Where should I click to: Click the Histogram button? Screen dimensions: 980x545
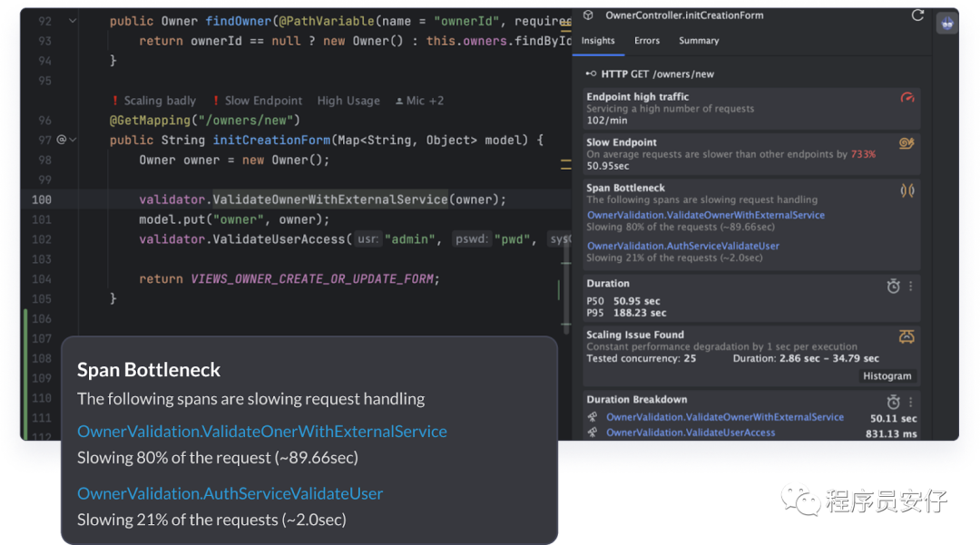click(x=887, y=375)
